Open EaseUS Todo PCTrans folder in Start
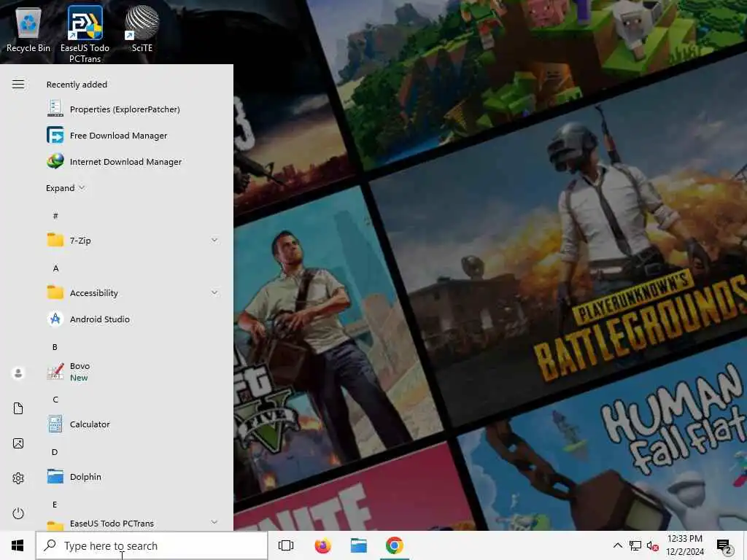 click(133, 524)
